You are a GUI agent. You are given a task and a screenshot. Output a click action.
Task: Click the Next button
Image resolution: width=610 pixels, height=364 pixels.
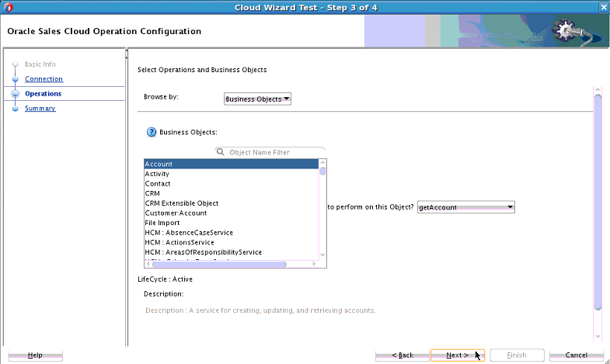pos(458,355)
